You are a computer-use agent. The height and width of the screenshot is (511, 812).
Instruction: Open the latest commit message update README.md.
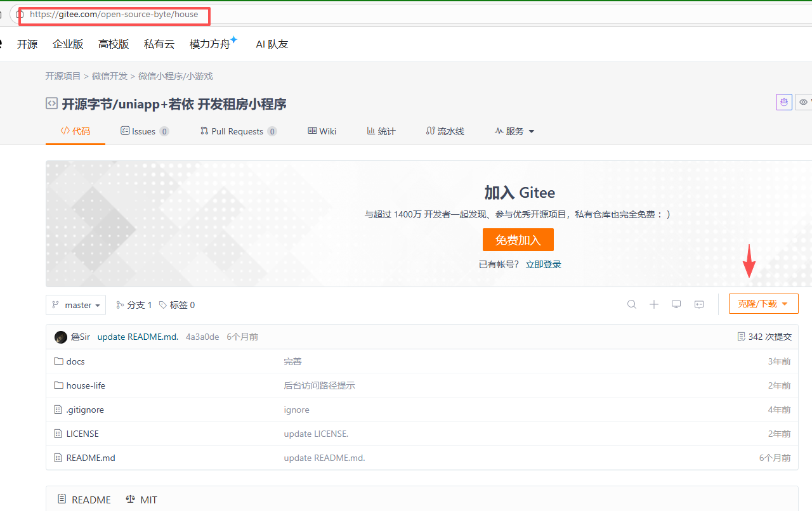pos(138,337)
